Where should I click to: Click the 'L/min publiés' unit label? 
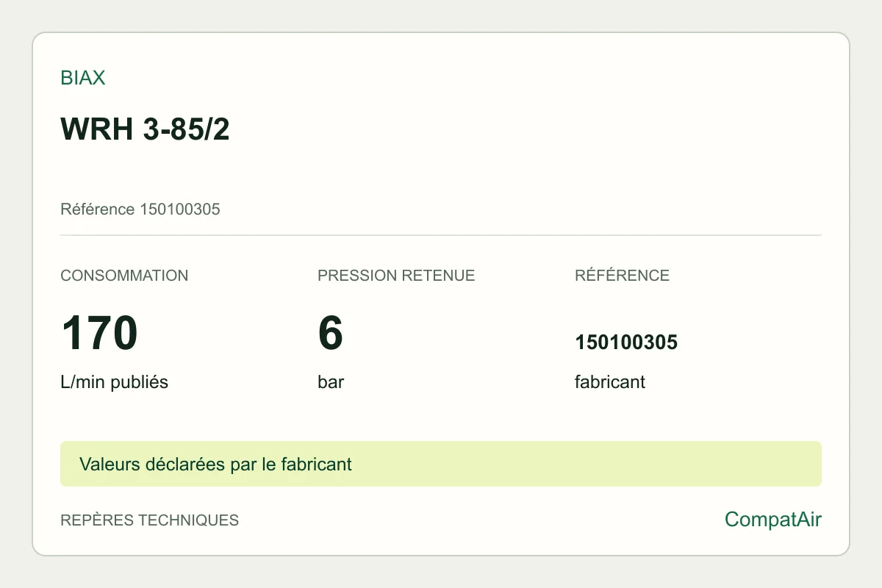[x=114, y=382]
